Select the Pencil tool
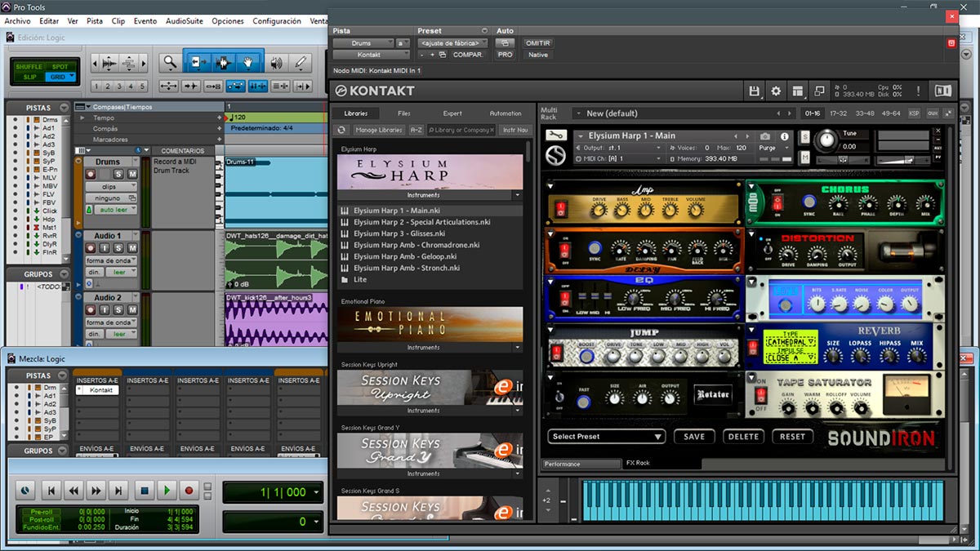This screenshot has height=551, width=980. click(301, 62)
